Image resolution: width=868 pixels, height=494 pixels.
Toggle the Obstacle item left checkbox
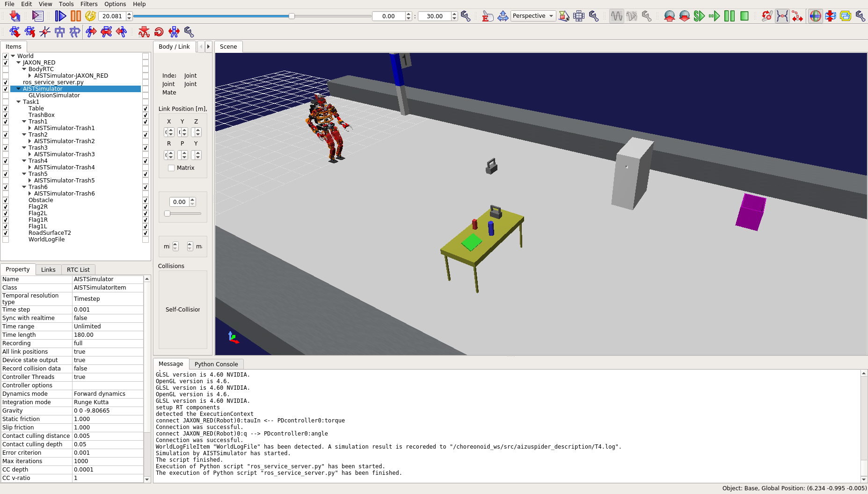coord(6,200)
